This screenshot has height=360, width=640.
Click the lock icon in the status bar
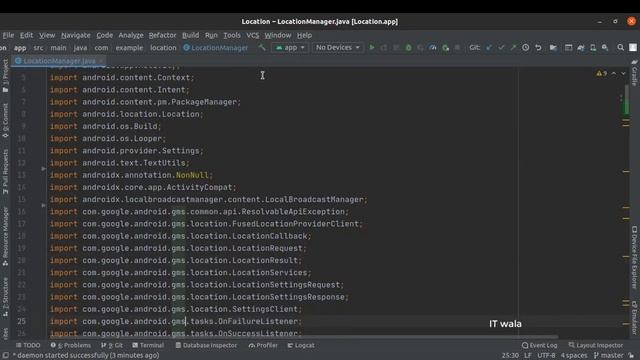tap(631, 356)
